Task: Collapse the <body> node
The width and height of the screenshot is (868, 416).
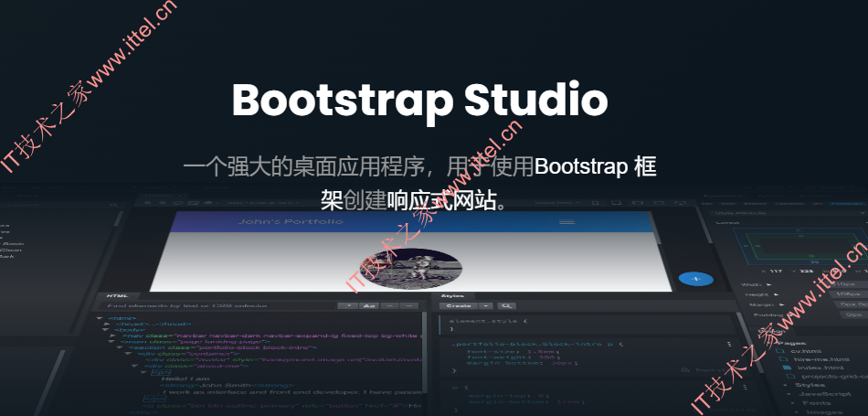Action: click(x=103, y=329)
